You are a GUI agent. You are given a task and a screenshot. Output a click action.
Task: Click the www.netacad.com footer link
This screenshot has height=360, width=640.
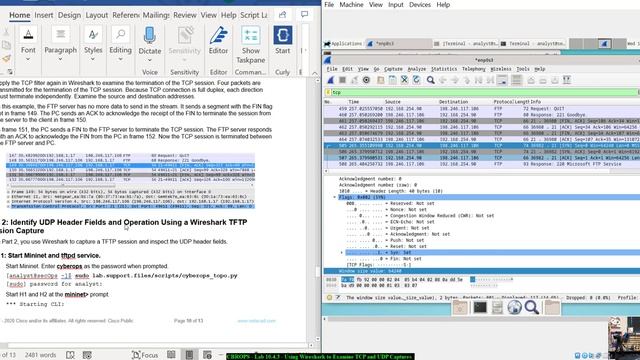tap(256, 321)
